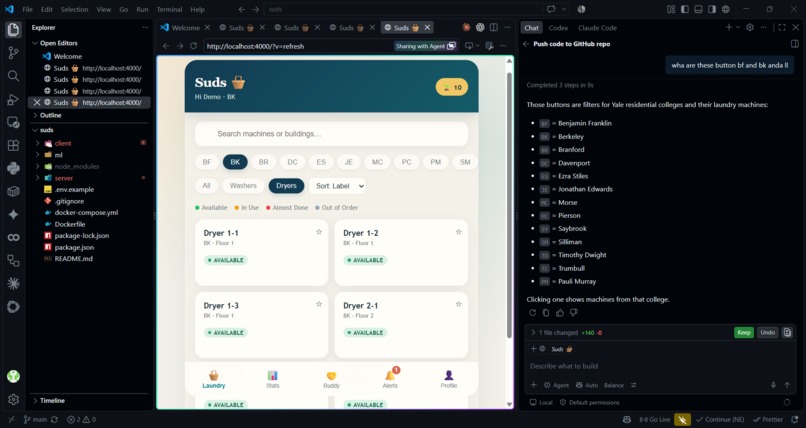Screen dimensions: 806x428
Task: Open the new chat dropdown arrow
Action: point(738,27)
